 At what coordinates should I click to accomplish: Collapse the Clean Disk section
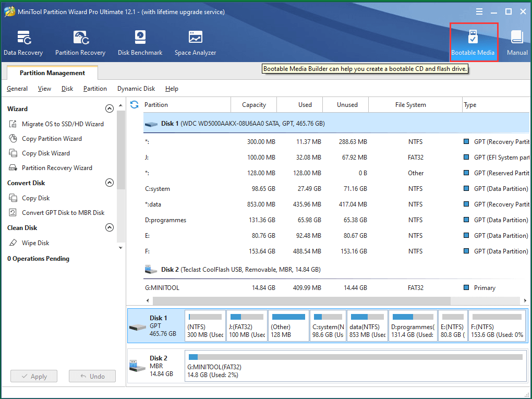tap(109, 227)
